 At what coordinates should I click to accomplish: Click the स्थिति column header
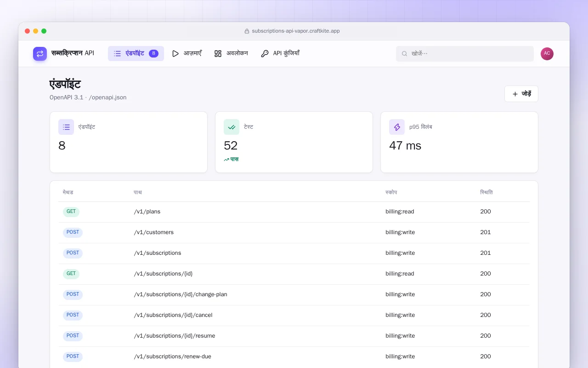[486, 192]
